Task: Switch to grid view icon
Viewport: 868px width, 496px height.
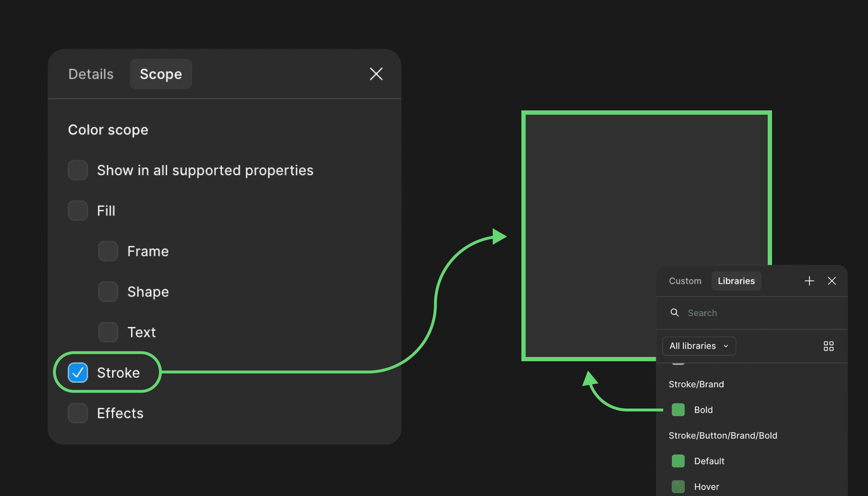Action: pos(828,346)
